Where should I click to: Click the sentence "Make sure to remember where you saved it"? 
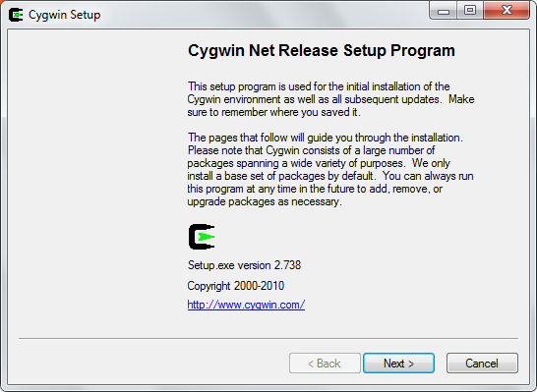point(330,106)
